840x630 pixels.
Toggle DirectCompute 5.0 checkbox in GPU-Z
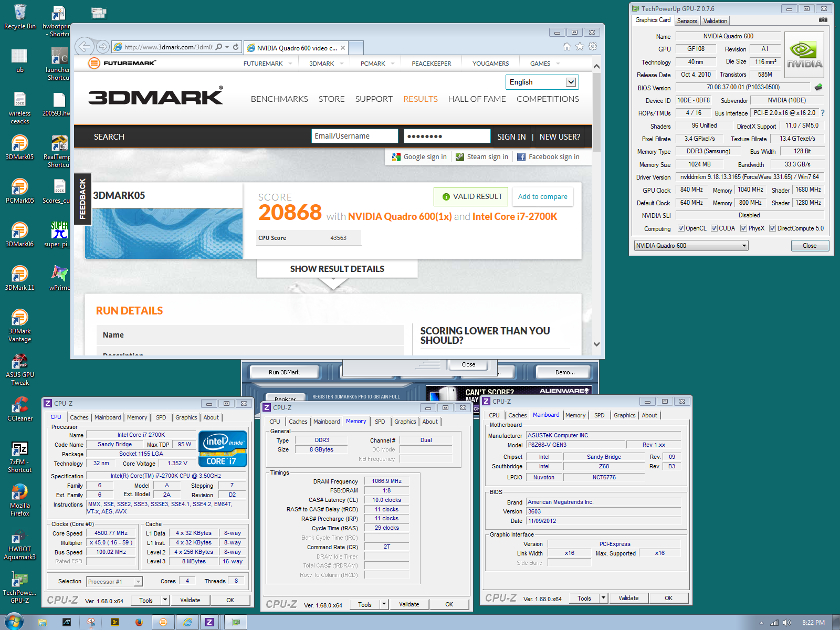tap(772, 228)
